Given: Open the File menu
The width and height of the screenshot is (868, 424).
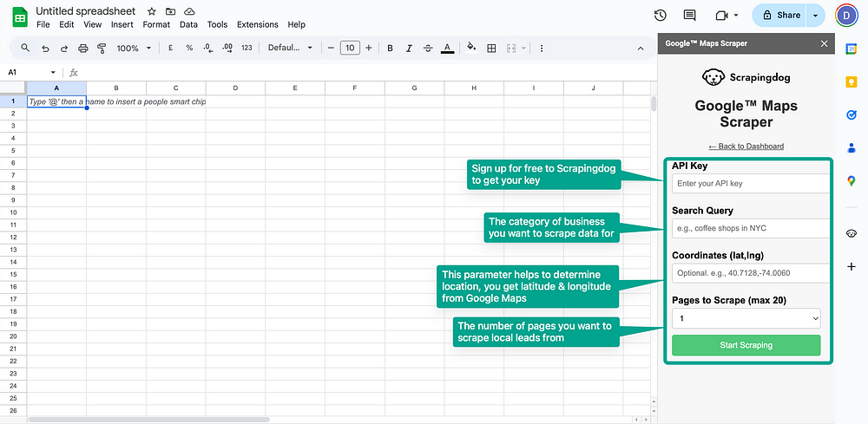Looking at the screenshot, I should coord(43,24).
